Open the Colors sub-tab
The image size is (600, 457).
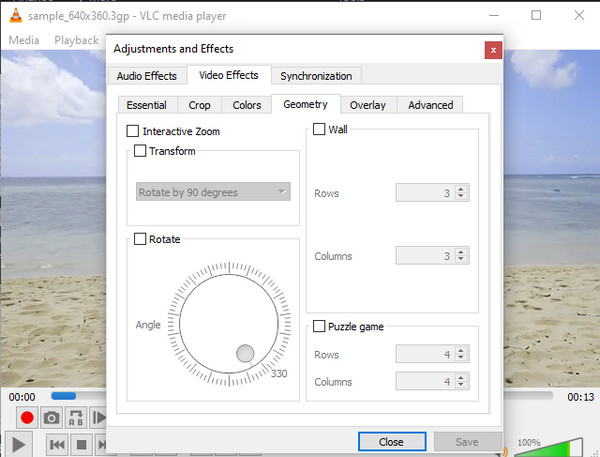click(247, 105)
